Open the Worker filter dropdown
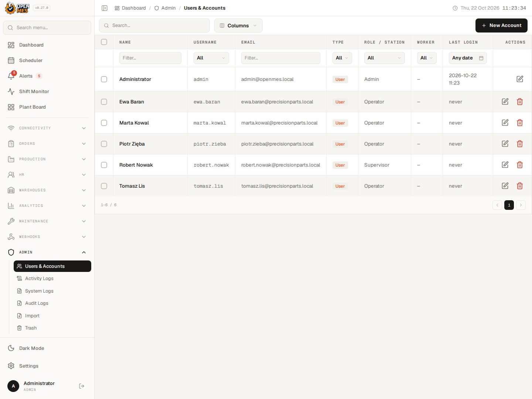This screenshot has height=399, width=532. (427, 58)
